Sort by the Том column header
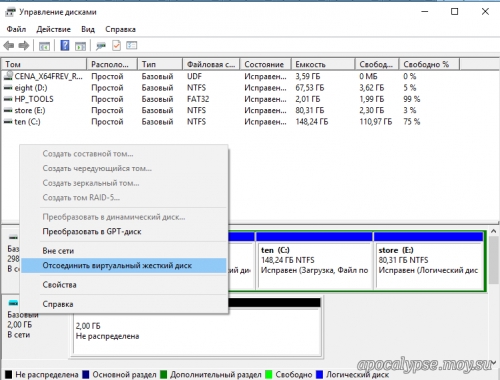The width and height of the screenshot is (500, 380). coord(44,64)
